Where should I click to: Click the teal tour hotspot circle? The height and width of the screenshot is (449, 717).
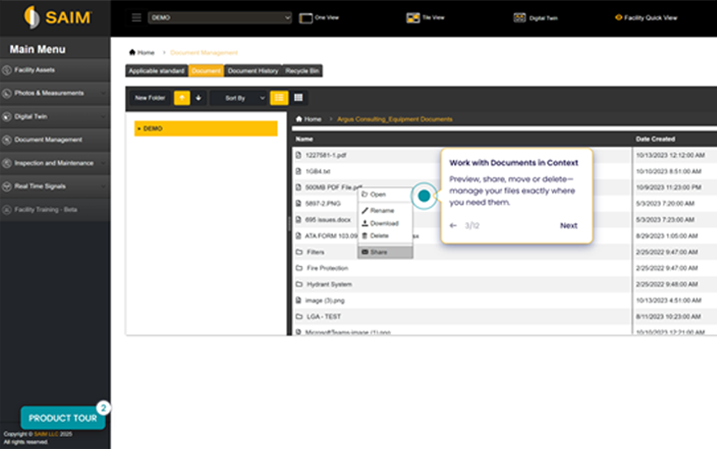click(424, 196)
